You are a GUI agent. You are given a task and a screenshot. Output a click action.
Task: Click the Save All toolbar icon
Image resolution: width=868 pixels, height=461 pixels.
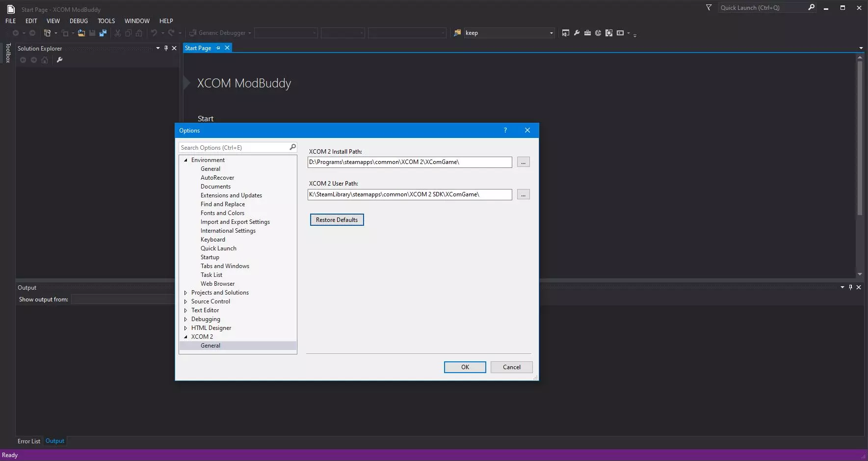pos(103,33)
